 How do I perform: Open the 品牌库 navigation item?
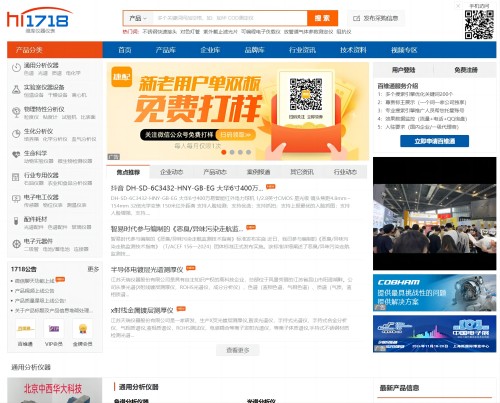pos(254,50)
